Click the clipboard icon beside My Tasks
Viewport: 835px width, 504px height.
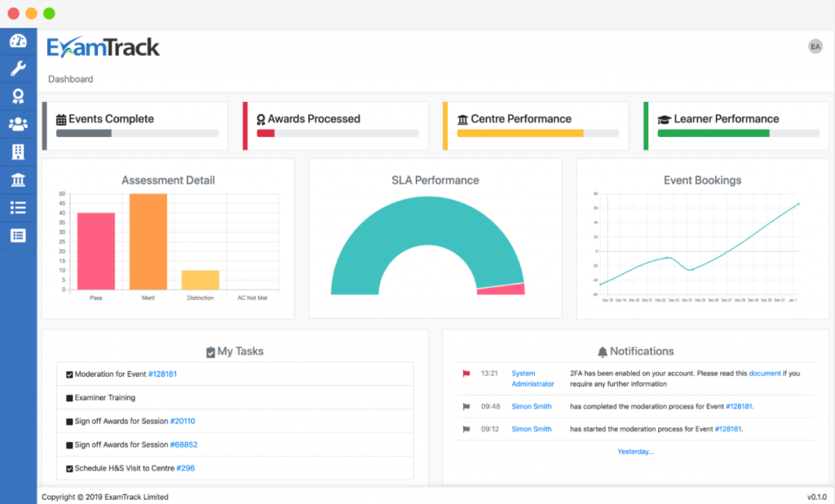(210, 352)
